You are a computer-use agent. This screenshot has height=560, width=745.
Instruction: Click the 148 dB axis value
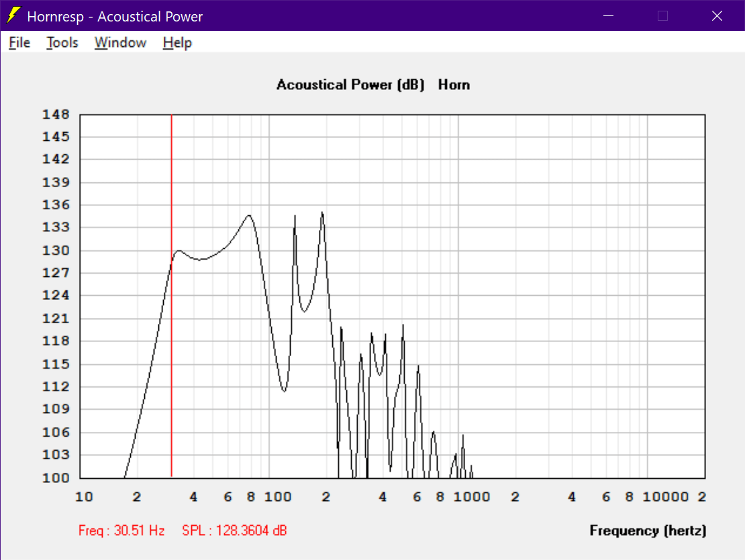56,115
